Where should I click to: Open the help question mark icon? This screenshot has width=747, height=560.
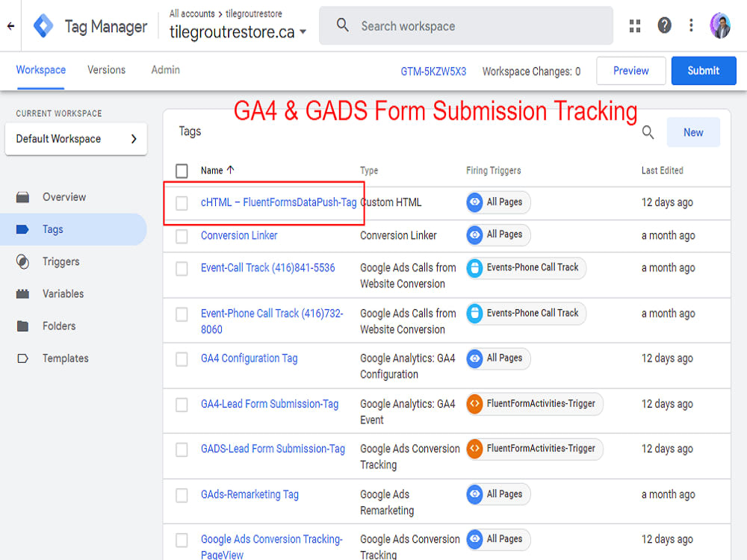point(664,25)
